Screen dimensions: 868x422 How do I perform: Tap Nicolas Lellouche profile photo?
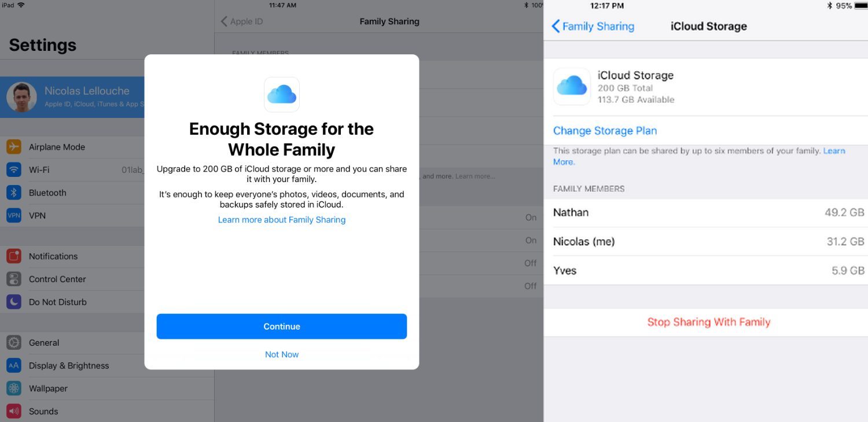point(22,97)
